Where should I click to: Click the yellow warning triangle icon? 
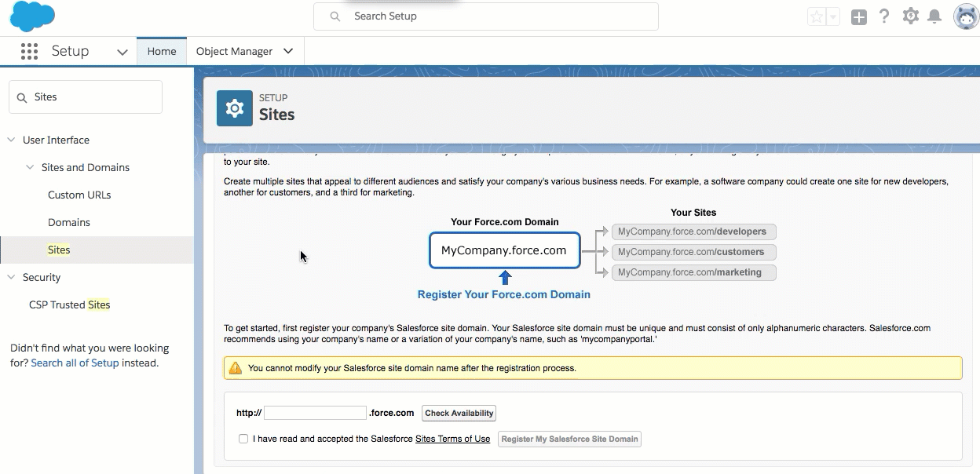pyautogui.click(x=235, y=368)
